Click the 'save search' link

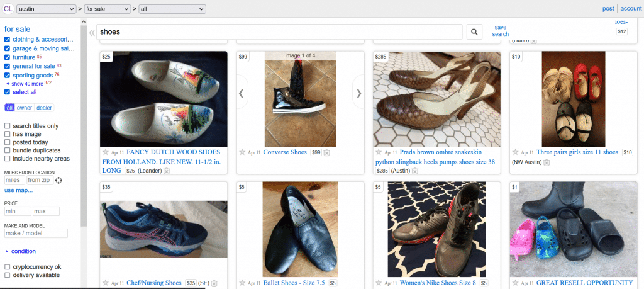click(500, 31)
